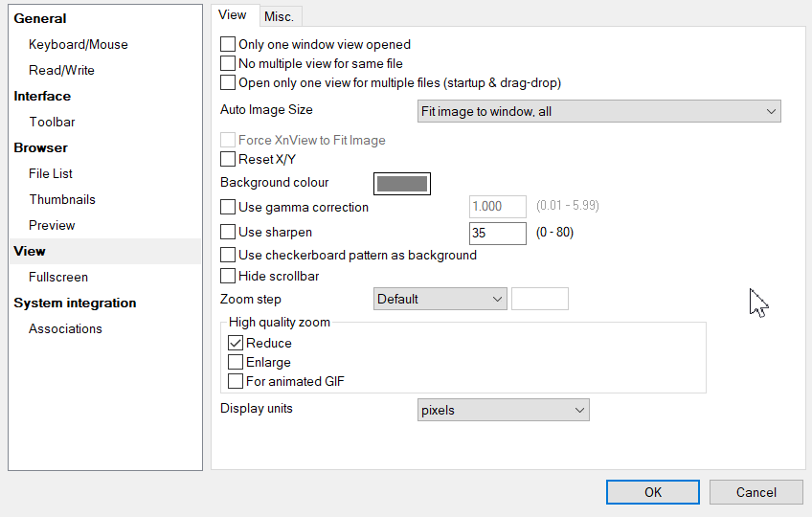812x517 pixels.
Task: Open the Display units dropdown
Action: [x=504, y=411]
